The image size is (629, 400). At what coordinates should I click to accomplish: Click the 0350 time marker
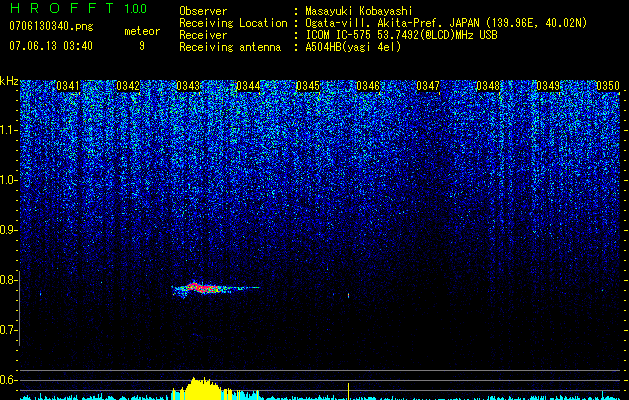[x=608, y=86]
